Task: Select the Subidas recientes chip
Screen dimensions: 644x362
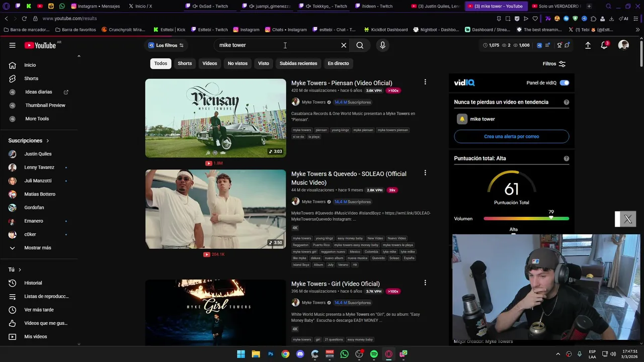Action: (298, 63)
